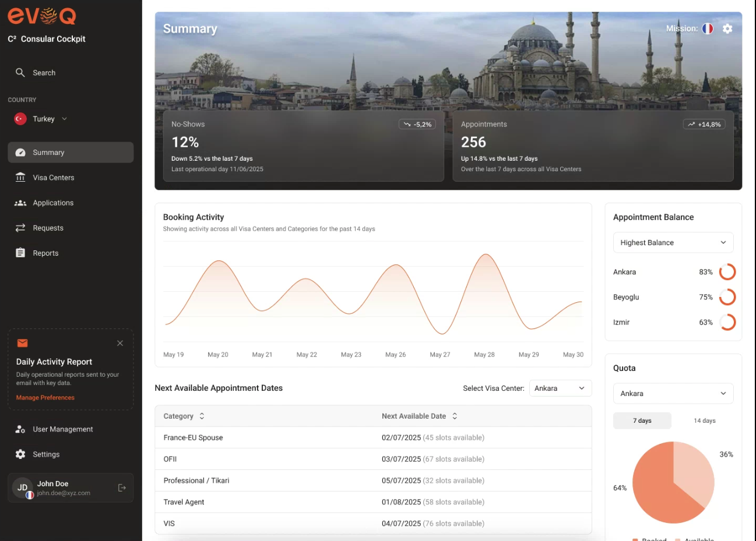Viewport: 756px width, 541px height.
Task: Click the logout icon next to John Doe
Action: [x=122, y=488]
